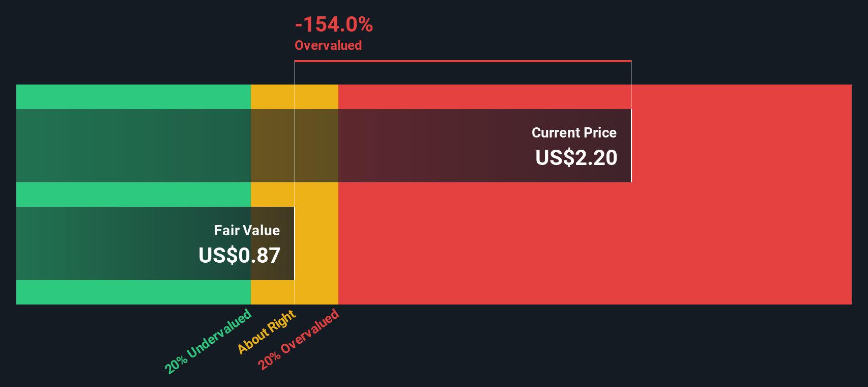Viewport: 868px width, 387px height.
Task: Click the 20% Undervalued axis label
Action: [208, 341]
